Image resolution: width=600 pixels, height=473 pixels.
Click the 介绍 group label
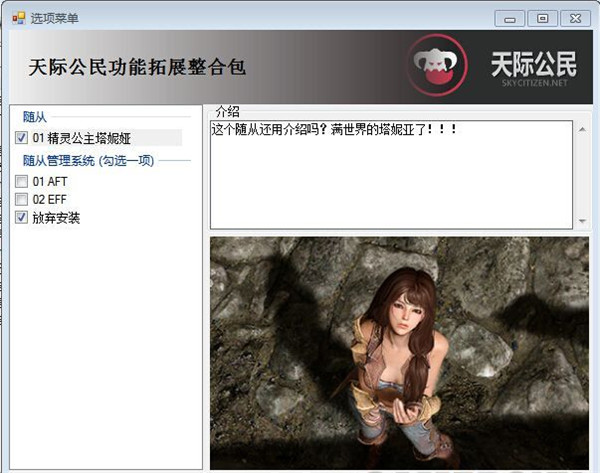[228, 111]
